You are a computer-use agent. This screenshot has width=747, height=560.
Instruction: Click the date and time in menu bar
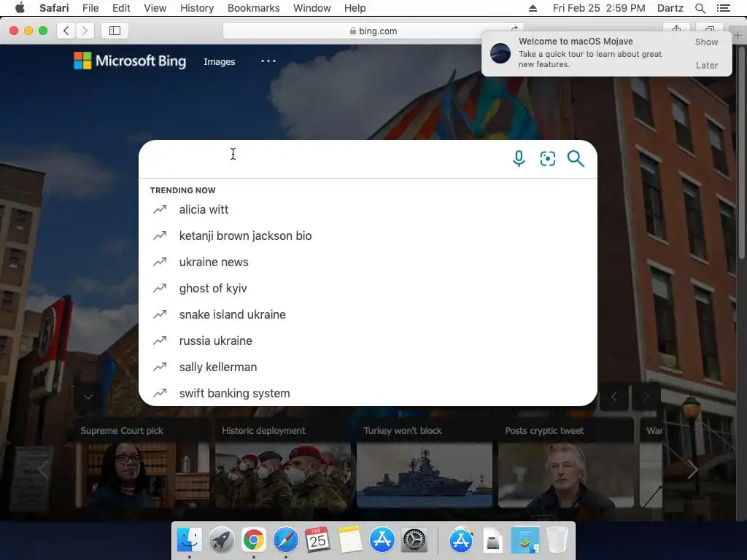point(599,8)
